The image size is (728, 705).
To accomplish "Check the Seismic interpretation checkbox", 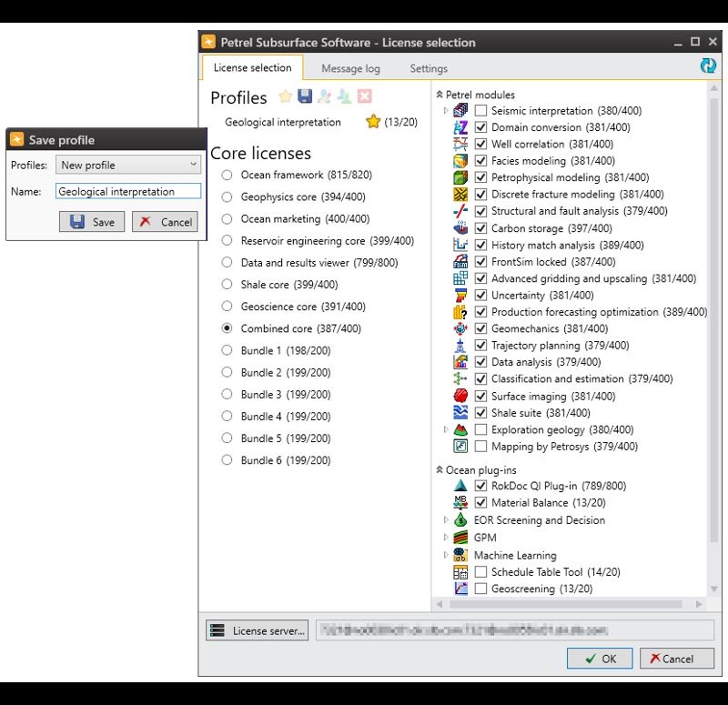I will tap(481, 110).
